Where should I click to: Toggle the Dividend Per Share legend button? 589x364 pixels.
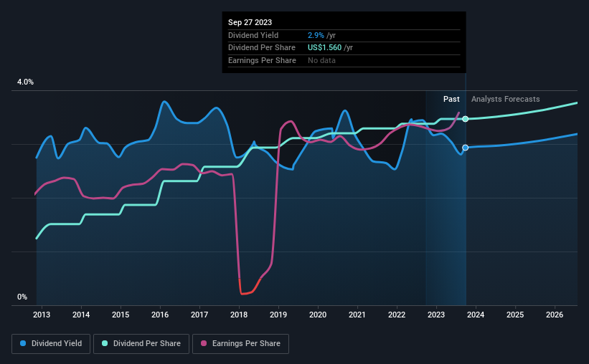[141, 344]
